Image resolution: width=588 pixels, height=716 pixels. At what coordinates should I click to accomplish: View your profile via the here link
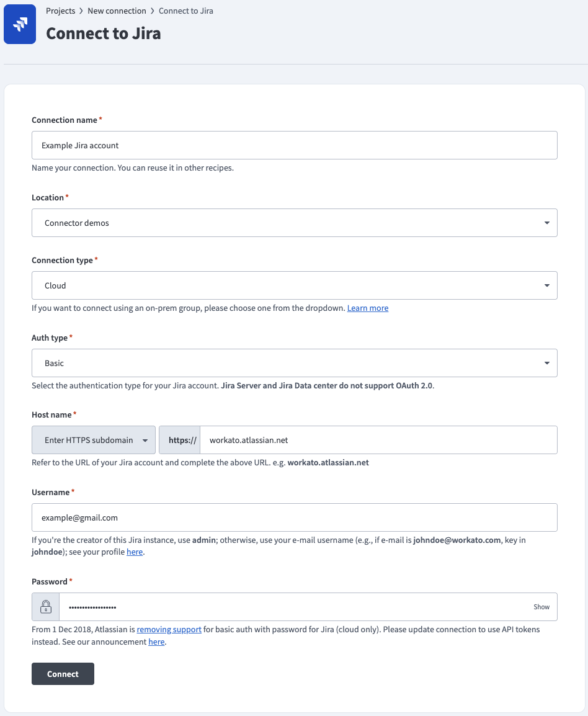point(134,552)
